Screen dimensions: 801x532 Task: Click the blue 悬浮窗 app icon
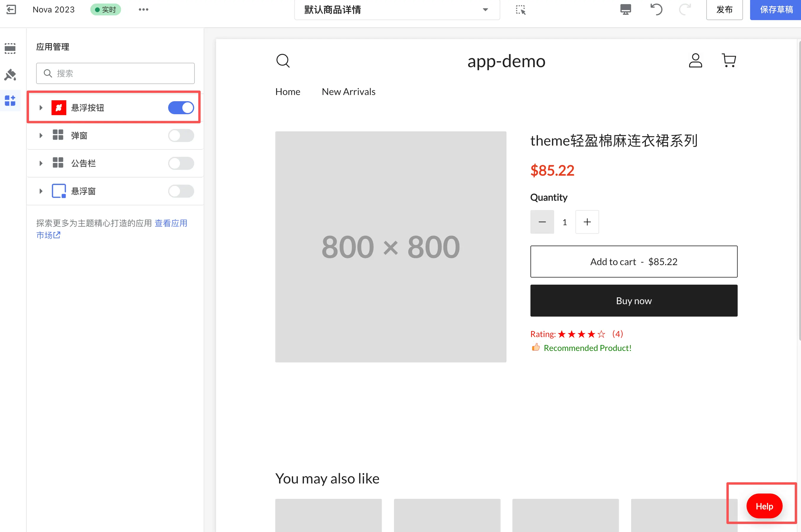point(59,191)
